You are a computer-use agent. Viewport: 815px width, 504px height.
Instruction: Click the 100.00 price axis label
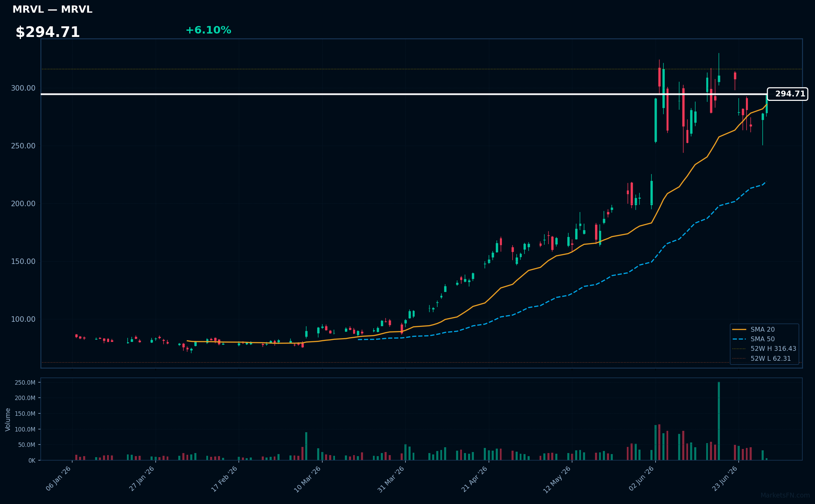23,319
